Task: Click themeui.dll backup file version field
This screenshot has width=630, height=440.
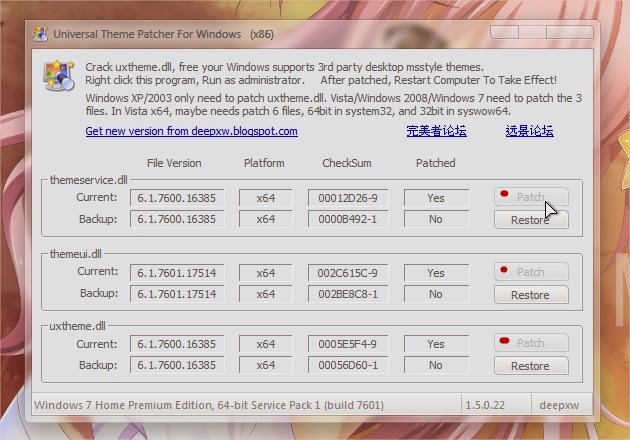Action: (x=177, y=294)
